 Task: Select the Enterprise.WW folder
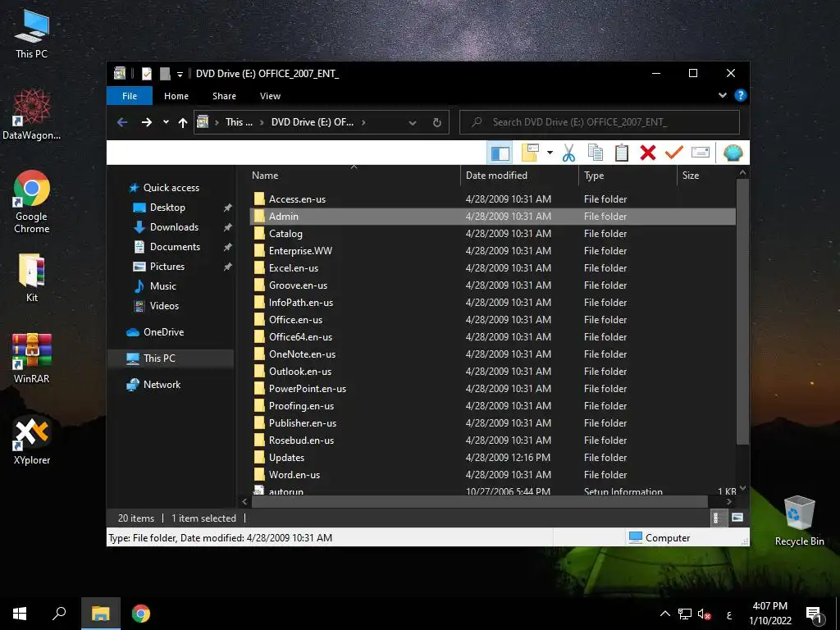492,251
